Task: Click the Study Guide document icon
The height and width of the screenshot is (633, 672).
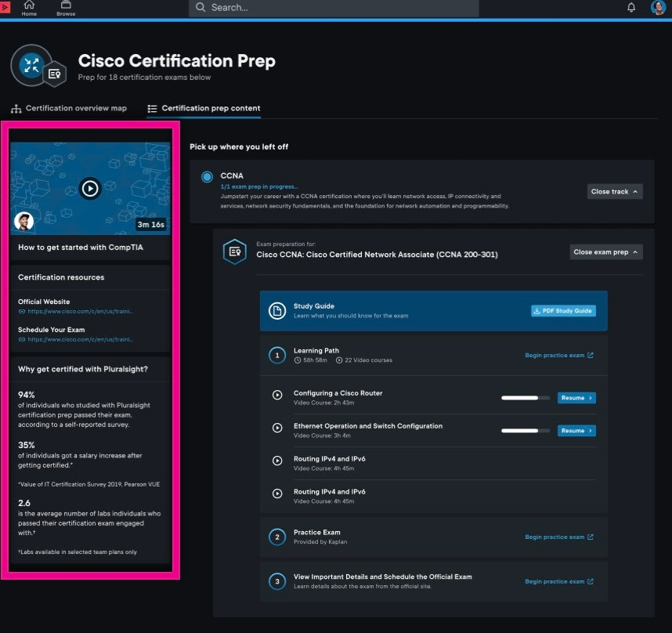Action: coord(276,310)
